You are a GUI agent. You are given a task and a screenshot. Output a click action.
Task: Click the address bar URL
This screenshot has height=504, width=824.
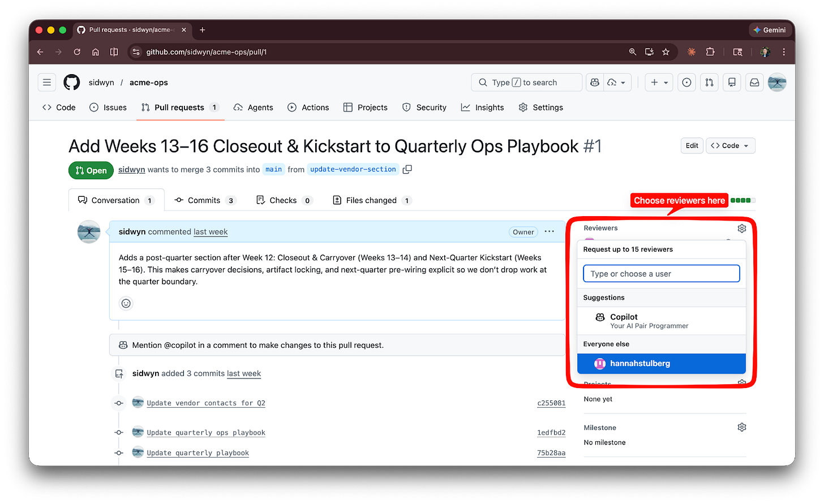click(207, 52)
